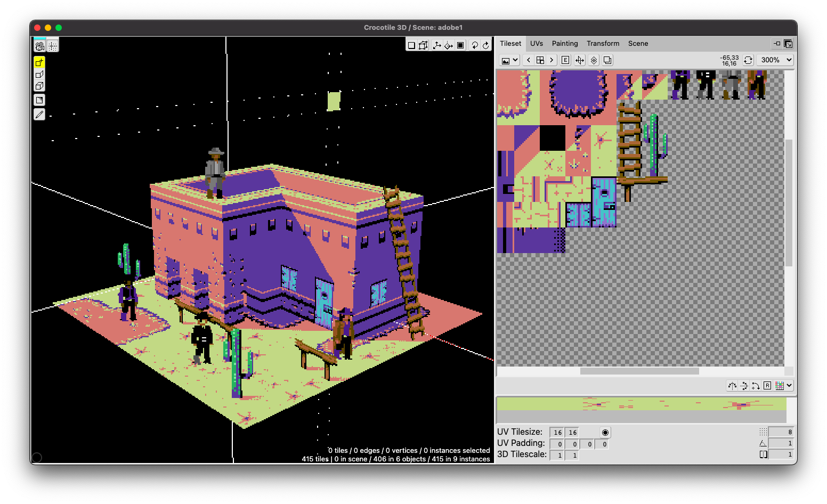Select the pencil paint tool
Image resolution: width=827 pixels, height=504 pixels.
pos(39,114)
